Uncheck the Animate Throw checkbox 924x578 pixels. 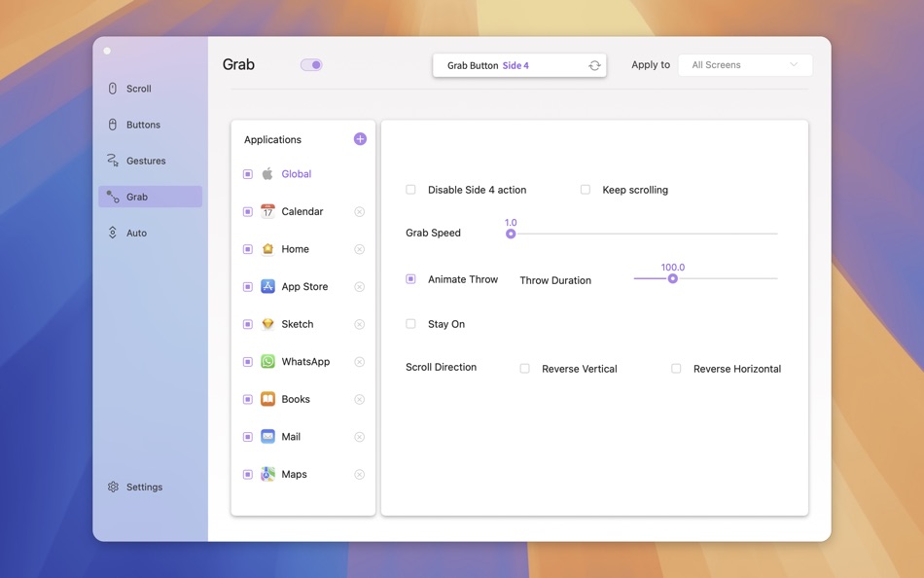tap(410, 279)
